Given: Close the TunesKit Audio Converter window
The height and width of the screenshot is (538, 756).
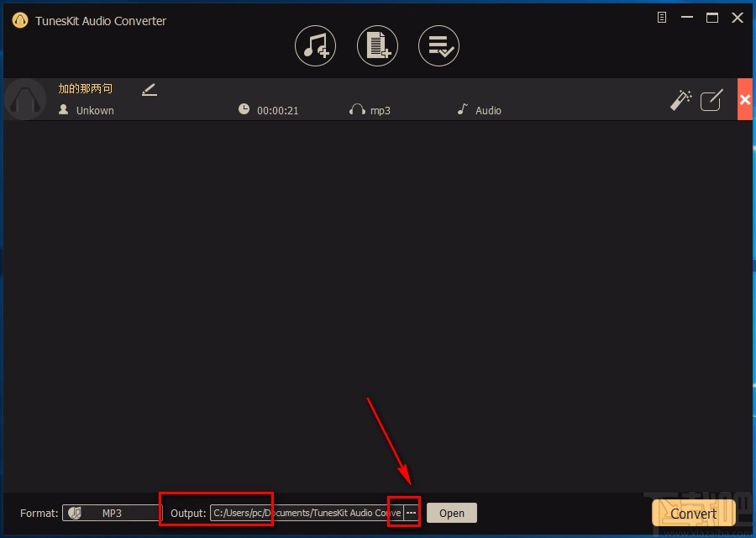Looking at the screenshot, I should [x=738, y=18].
